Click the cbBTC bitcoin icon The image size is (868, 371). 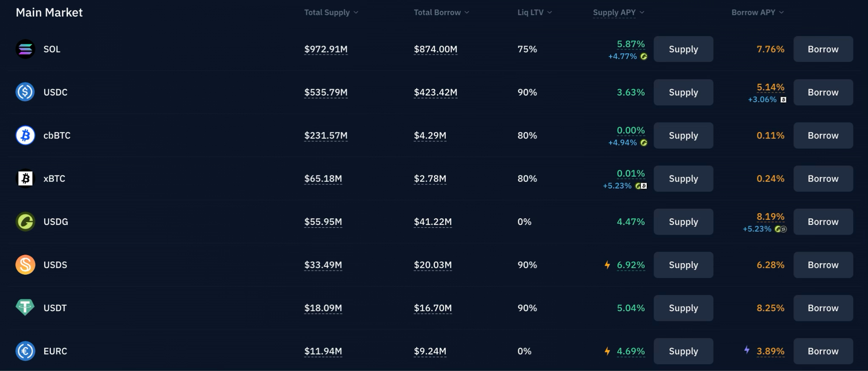25,135
